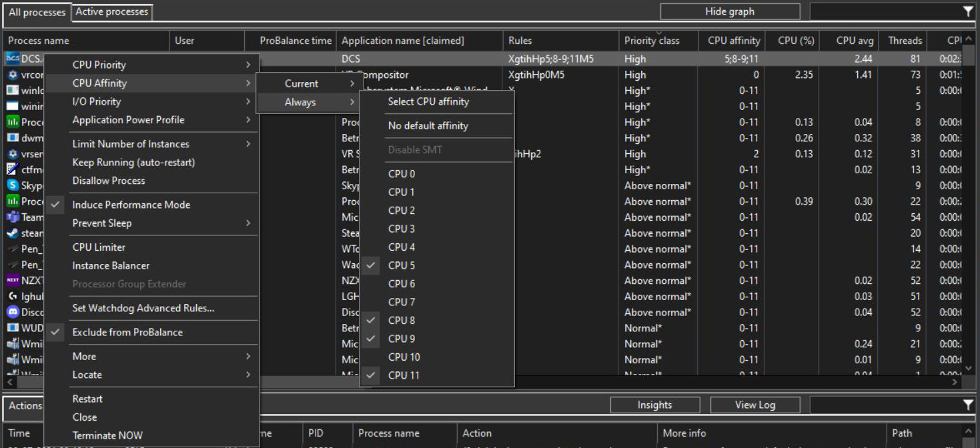Check CPU 6 in affinity list

click(x=437, y=283)
